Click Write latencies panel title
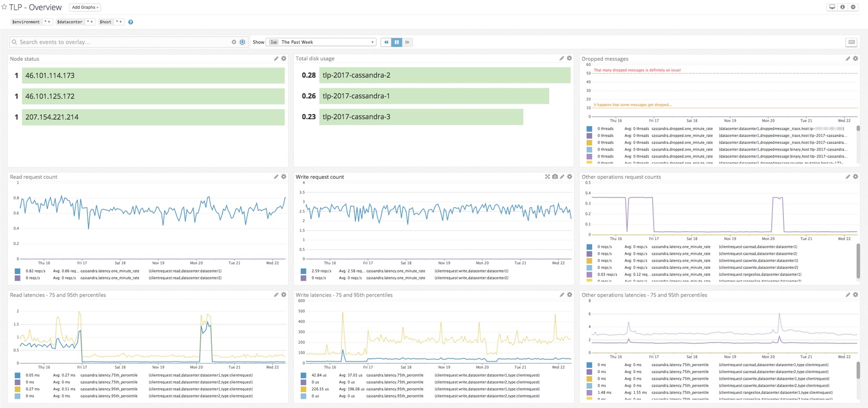 tap(344, 295)
